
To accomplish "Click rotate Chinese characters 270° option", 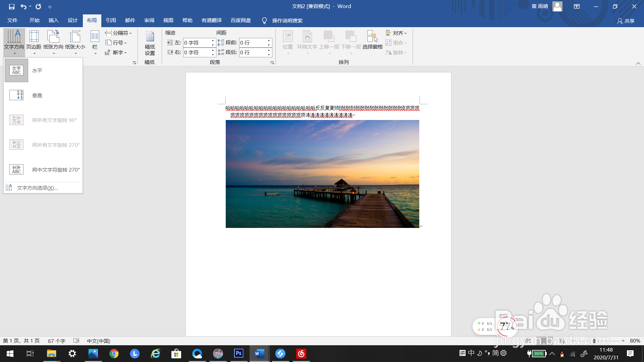I will point(55,170).
